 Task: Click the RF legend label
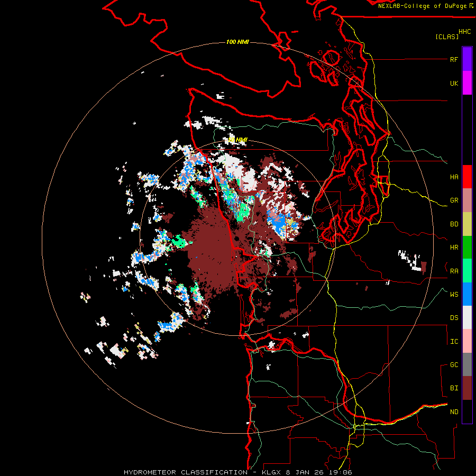454,59
